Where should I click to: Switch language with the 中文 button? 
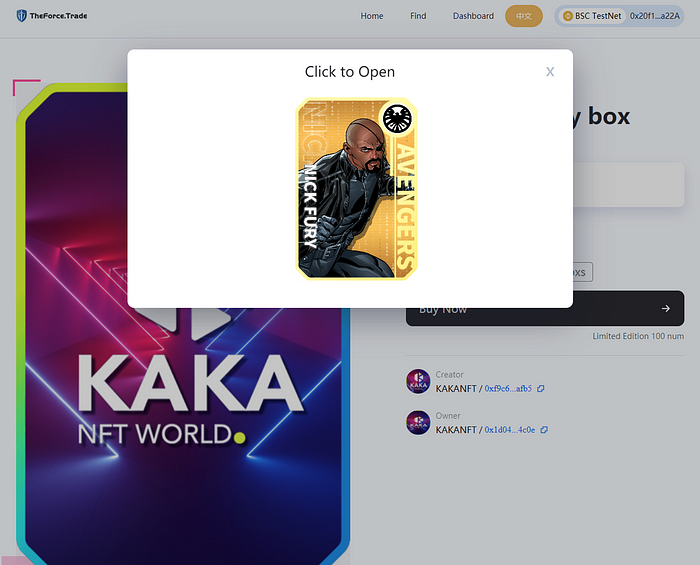coord(524,16)
